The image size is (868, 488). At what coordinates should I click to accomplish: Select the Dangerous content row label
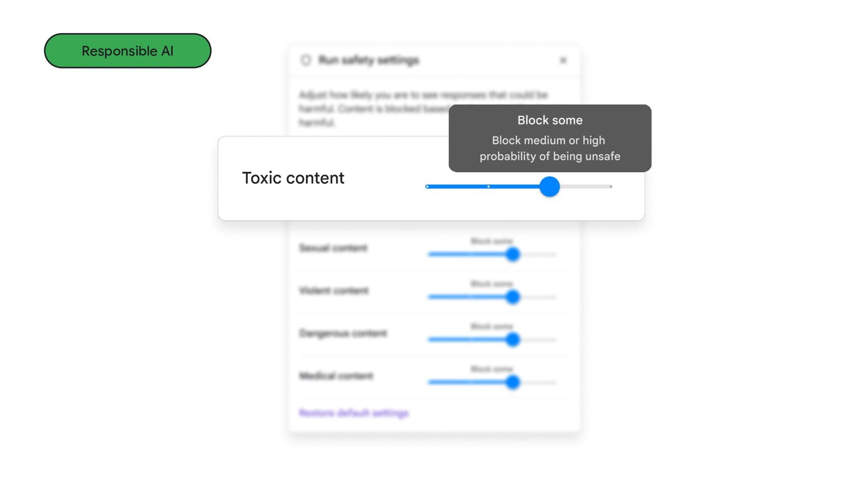343,333
